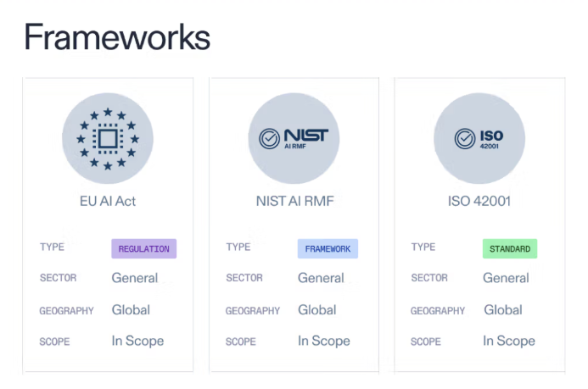Click the NIST AI RMF logo icon
This screenshot has width=588, height=389.
[x=294, y=138]
